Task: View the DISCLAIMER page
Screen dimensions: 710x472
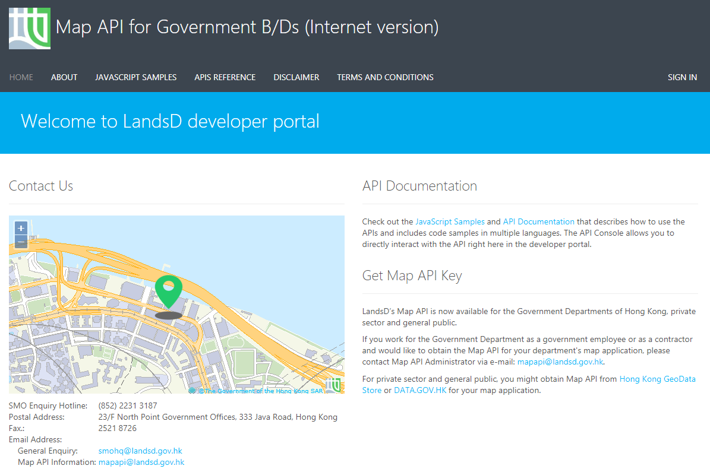Action: (296, 77)
